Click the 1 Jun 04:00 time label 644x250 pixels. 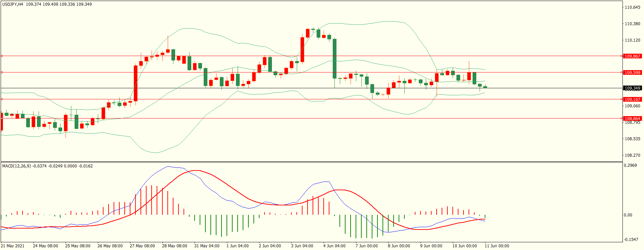pos(238,246)
